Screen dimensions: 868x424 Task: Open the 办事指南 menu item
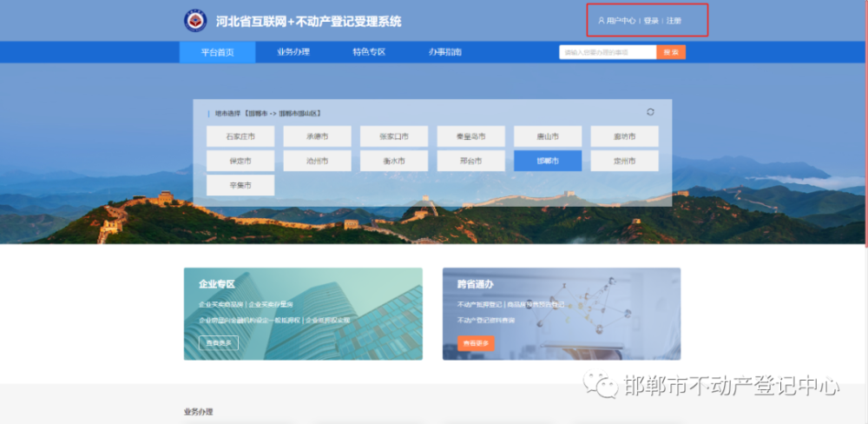[x=444, y=52]
